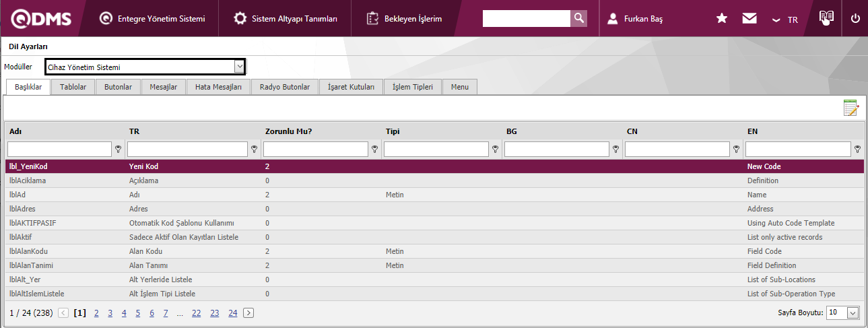
Task: Select the lblAd row
Action: [x=434, y=195]
